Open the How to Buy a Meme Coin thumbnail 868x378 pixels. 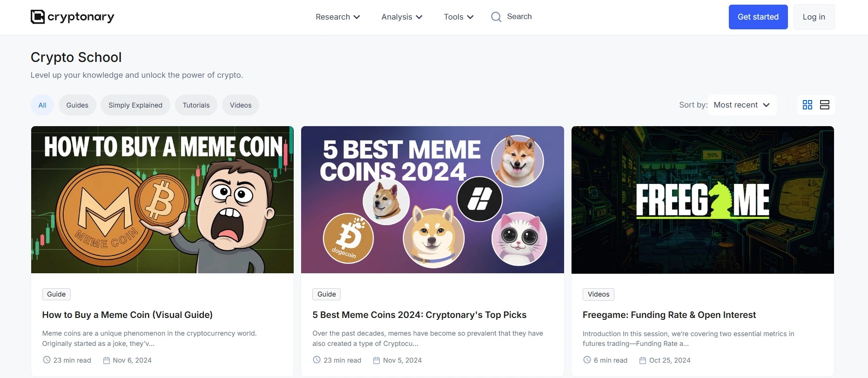[x=162, y=200]
